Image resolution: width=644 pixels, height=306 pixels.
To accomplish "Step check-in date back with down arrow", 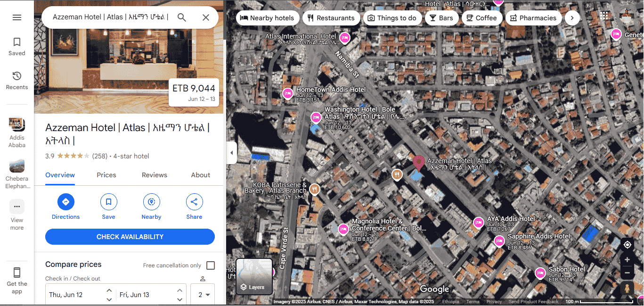I will 109,299.
